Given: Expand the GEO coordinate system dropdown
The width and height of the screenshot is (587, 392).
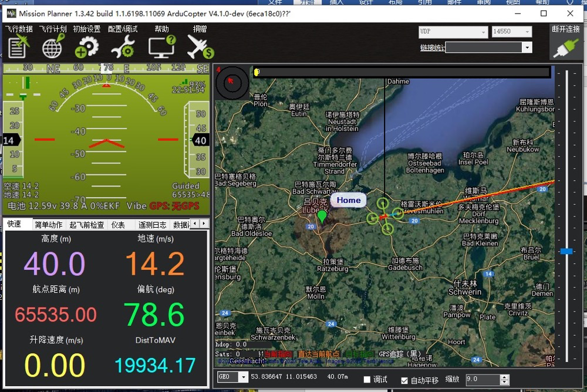Looking at the screenshot, I should (x=243, y=377).
